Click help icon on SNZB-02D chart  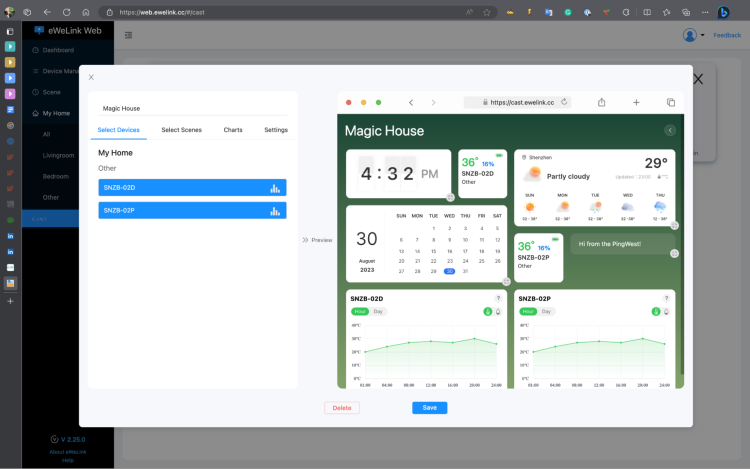[498, 298]
